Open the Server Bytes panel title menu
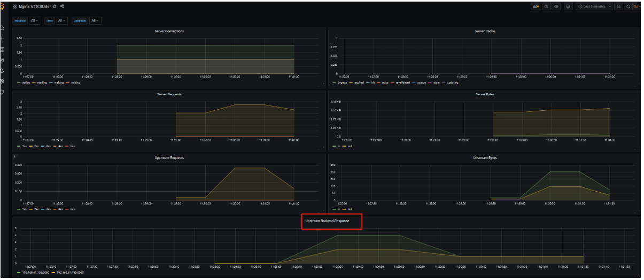 484,94
